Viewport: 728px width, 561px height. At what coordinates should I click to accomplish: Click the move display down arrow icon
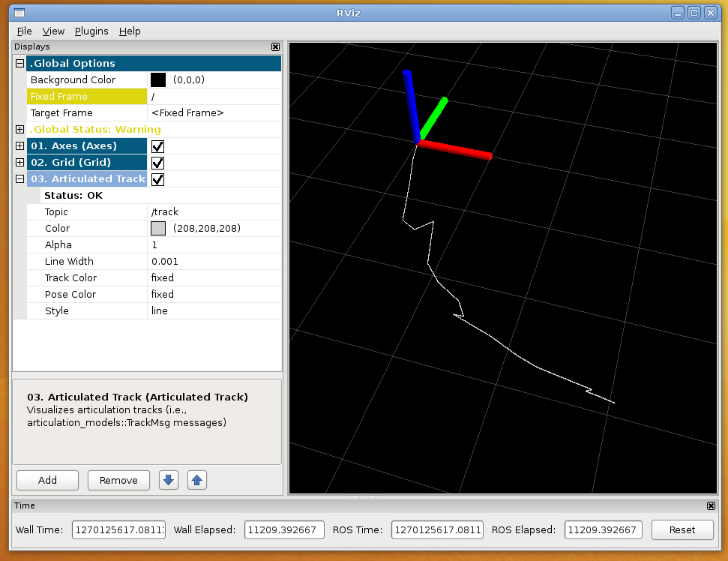pyautogui.click(x=169, y=480)
